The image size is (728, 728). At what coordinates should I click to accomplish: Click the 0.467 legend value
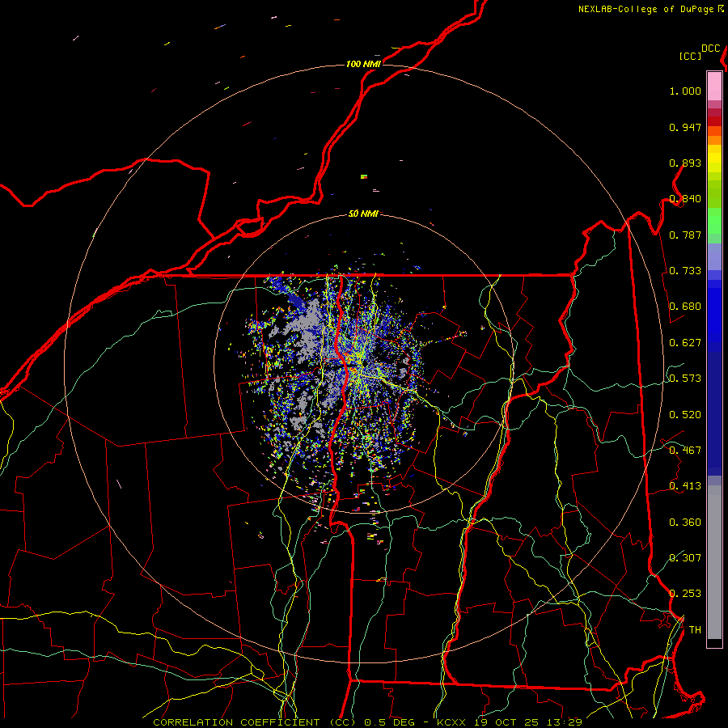tap(685, 451)
